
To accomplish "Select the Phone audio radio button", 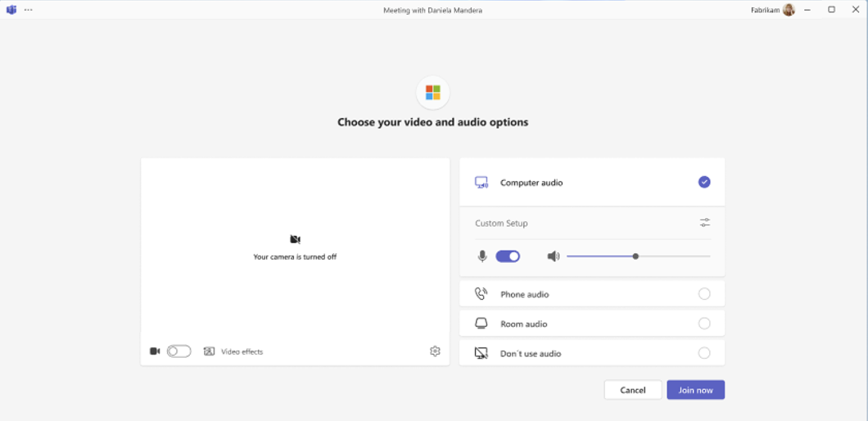I will tap(704, 294).
